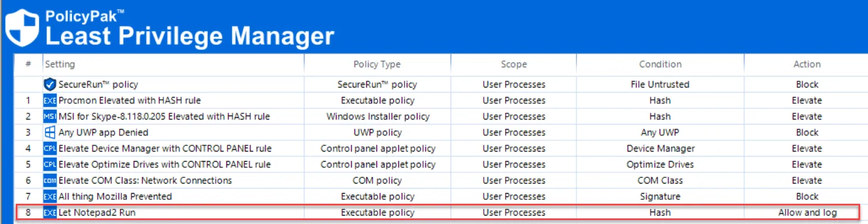
Task: Select the Any UWP app Denied row
Action: pos(441,132)
